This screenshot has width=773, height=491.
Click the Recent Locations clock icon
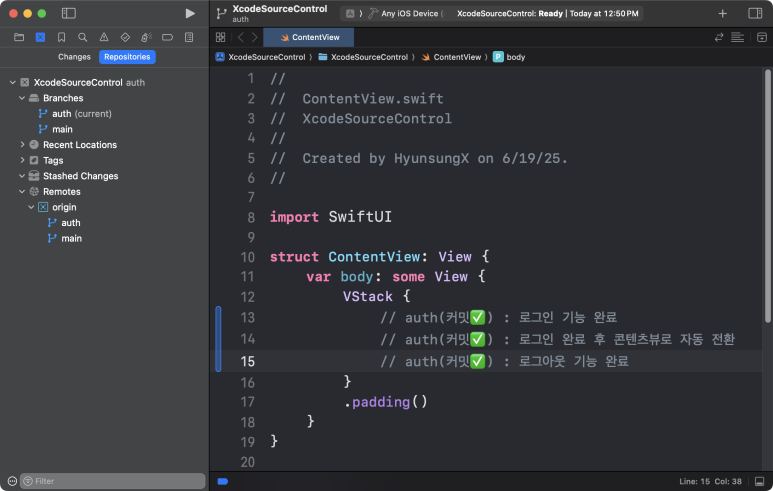(x=34, y=144)
